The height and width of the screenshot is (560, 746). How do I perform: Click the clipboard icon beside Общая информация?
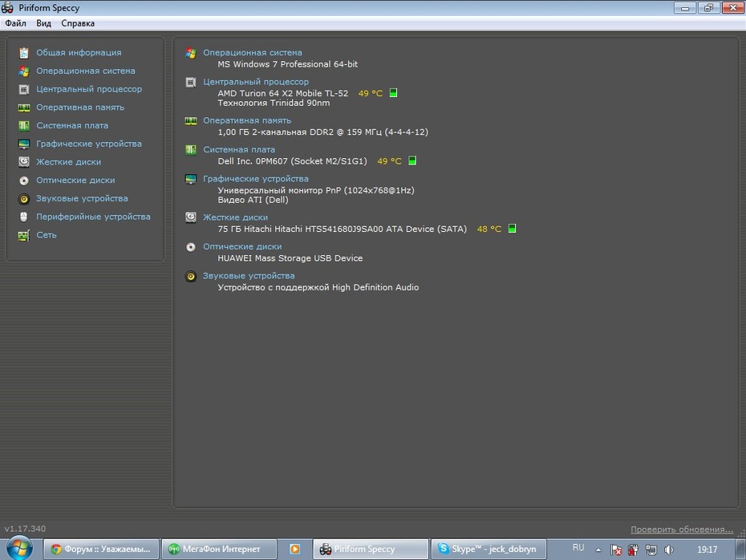(x=24, y=53)
